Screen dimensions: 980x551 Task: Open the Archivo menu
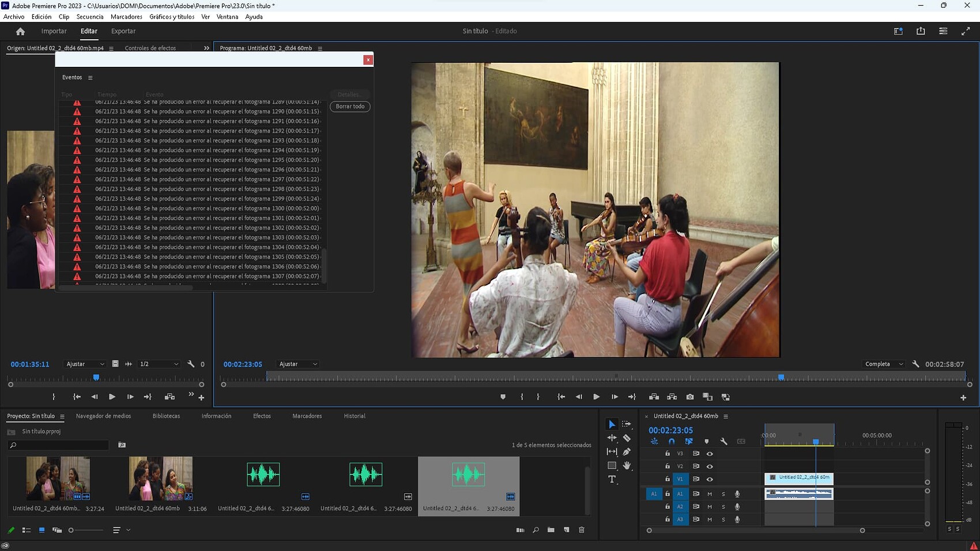(x=14, y=17)
